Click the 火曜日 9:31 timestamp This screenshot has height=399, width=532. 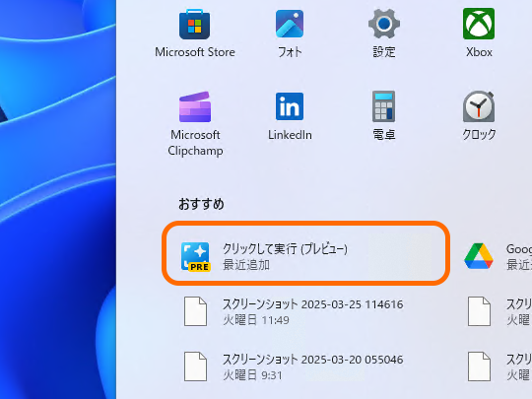[252, 375]
